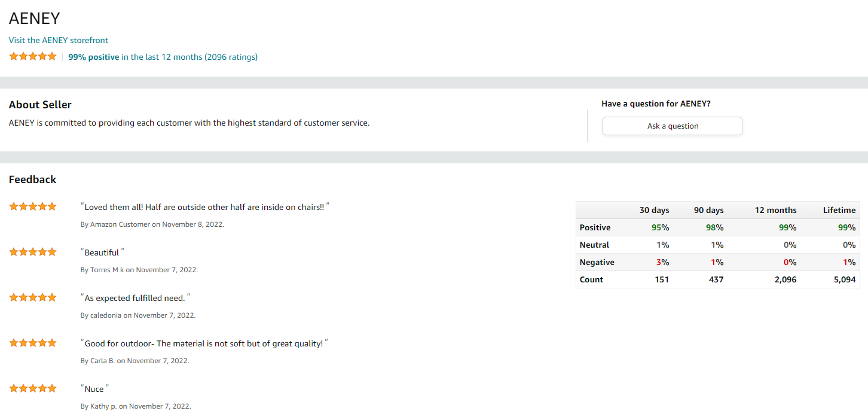Click the byline 'By caledonia'

[x=138, y=315]
